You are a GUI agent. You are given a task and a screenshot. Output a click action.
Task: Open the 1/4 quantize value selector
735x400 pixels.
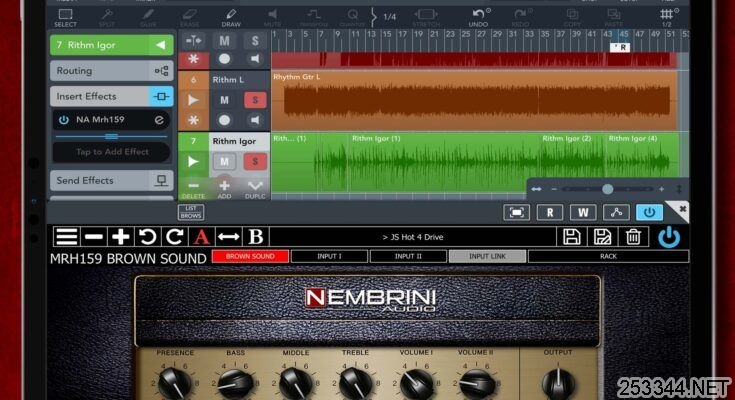(x=389, y=17)
